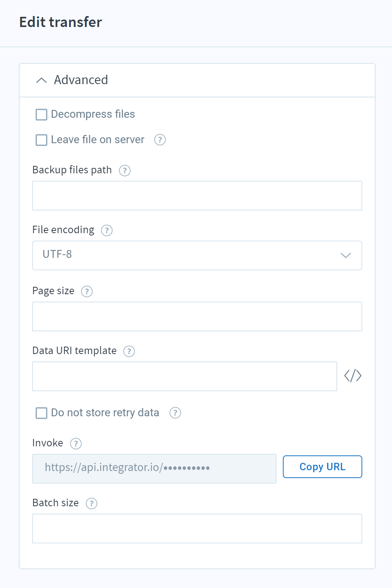Screen dimensions: 392x588
Task: Open the Batch size help icon
Action: point(92,503)
